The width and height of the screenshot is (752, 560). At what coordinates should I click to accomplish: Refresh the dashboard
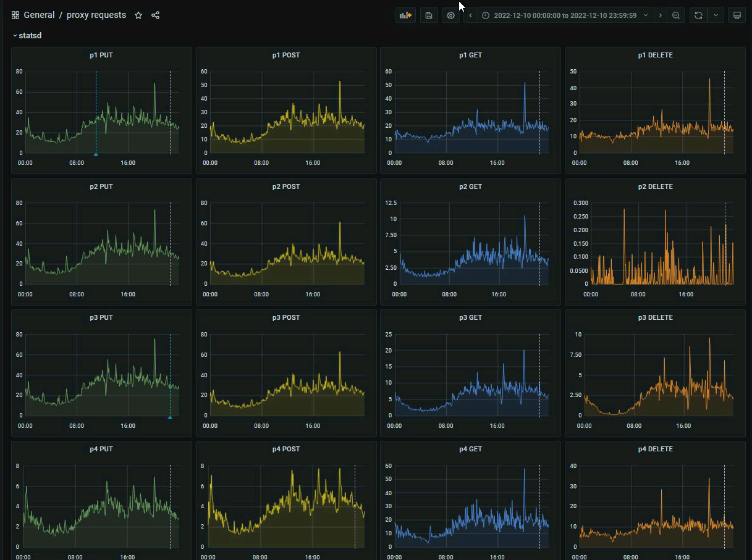click(698, 15)
